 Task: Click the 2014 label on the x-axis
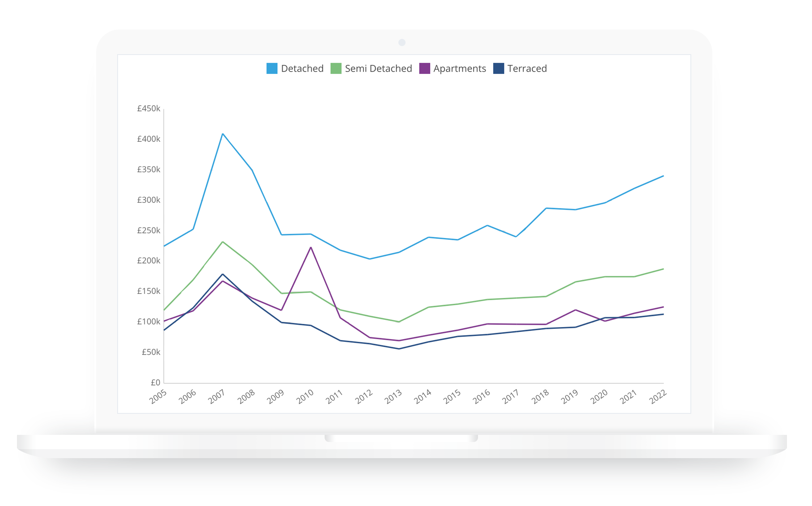pos(423,396)
